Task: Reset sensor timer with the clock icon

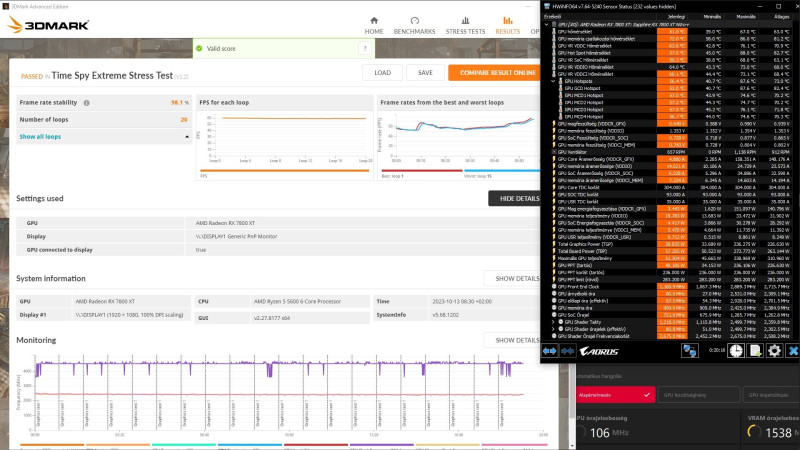Action: 736,351
